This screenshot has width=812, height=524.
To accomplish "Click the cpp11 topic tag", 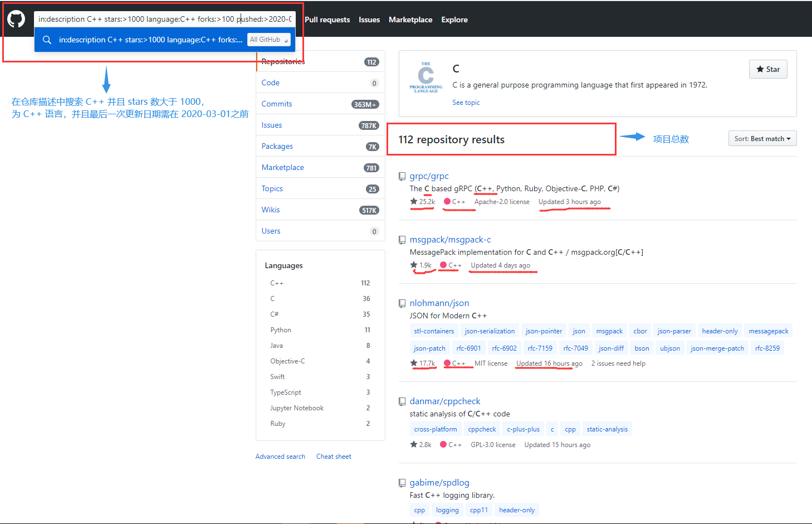I will click(x=478, y=510).
